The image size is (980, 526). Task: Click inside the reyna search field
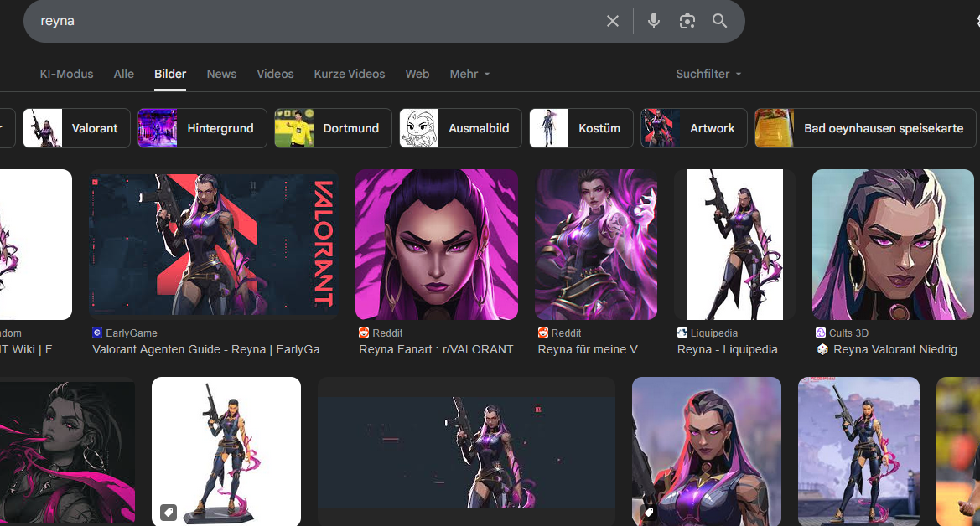point(319,21)
